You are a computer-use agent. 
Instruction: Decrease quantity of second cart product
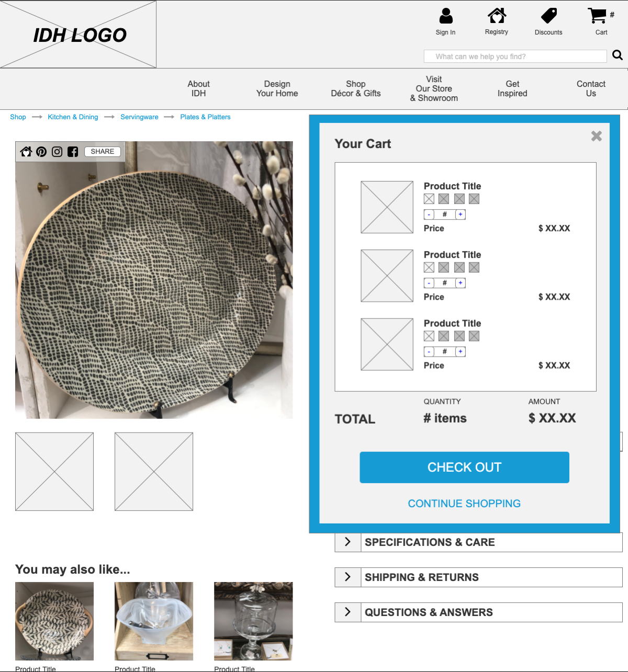click(x=429, y=283)
